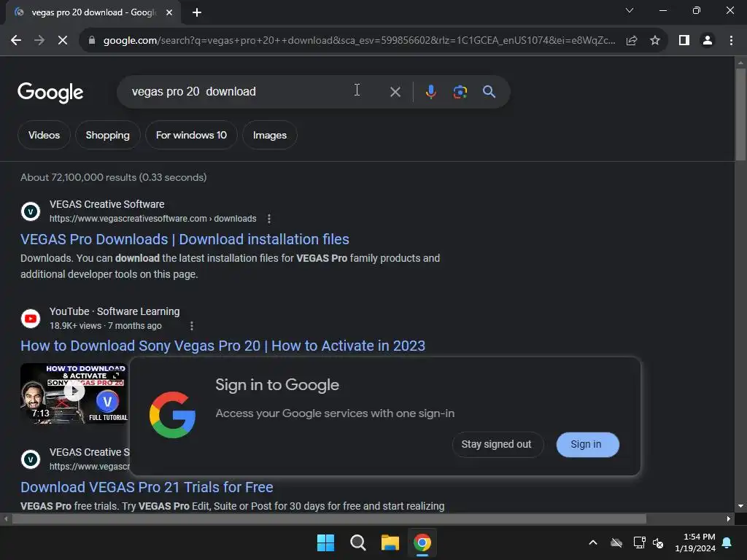
Task: Click the scroll down arrow
Action: pyautogui.click(x=740, y=506)
